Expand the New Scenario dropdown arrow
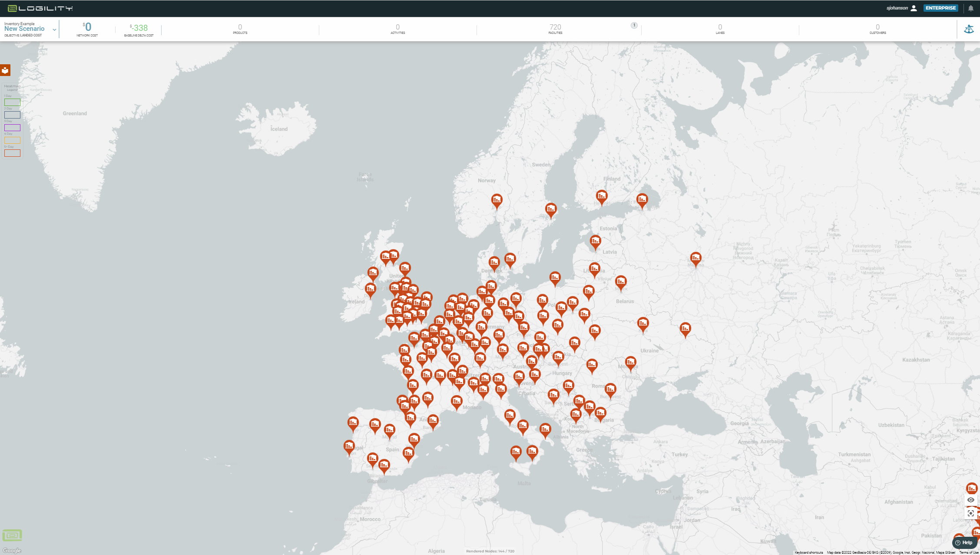Viewport: 980px width, 555px height. [54, 30]
